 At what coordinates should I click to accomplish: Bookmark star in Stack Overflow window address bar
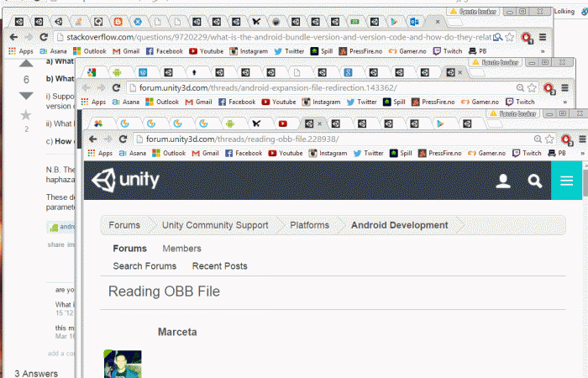[x=509, y=37]
